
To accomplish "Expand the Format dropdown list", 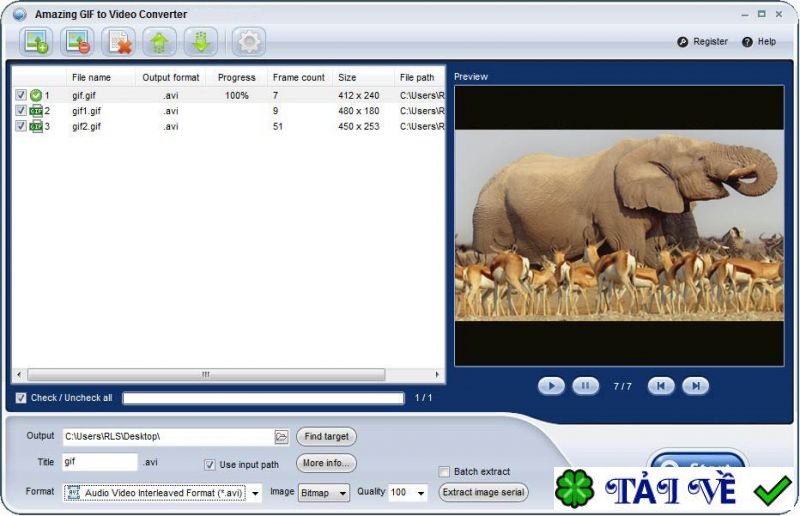I will (x=255, y=493).
